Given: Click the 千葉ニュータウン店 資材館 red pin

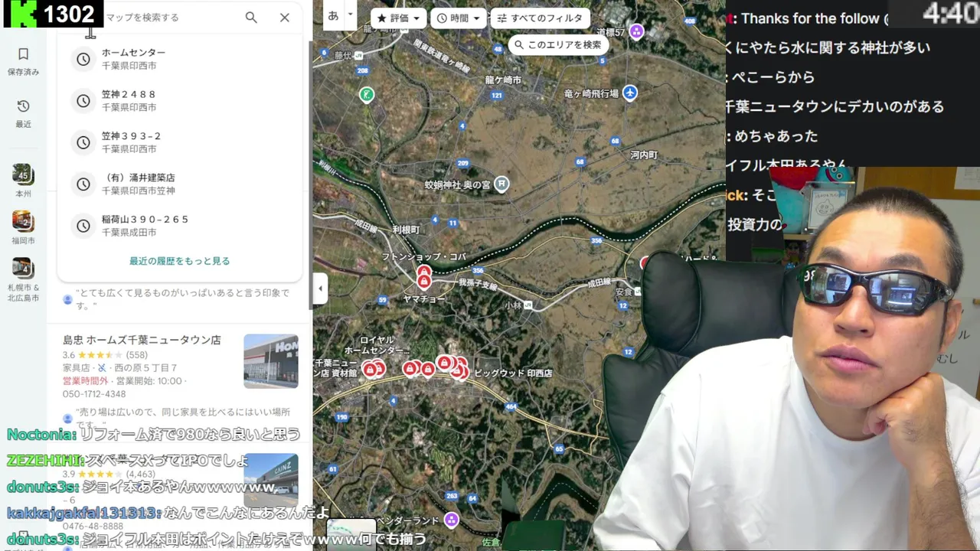Looking at the screenshot, I should point(370,370).
